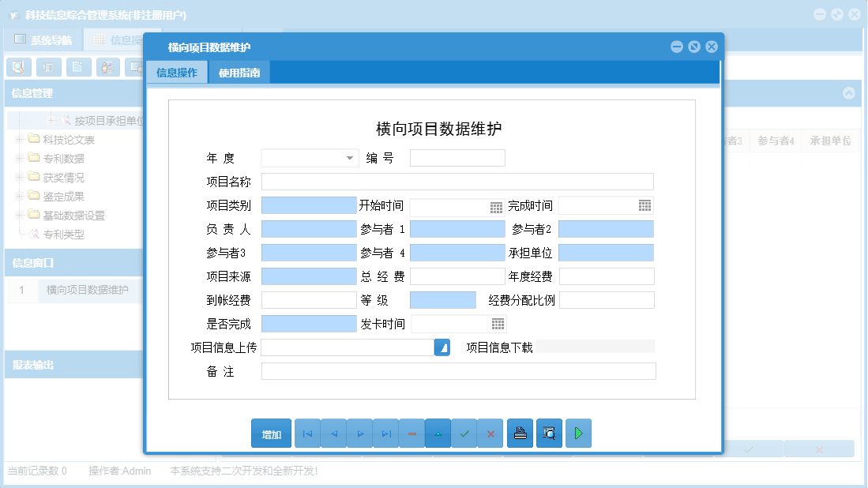Viewport: 868px width, 488px height.
Task: Delete the record using the minus icon
Action: pos(411,433)
